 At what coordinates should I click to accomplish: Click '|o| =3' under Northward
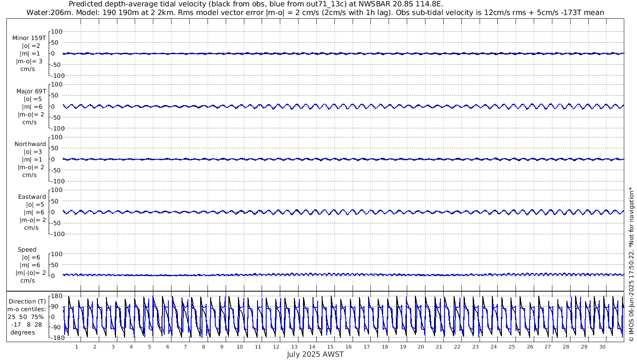tap(33, 152)
